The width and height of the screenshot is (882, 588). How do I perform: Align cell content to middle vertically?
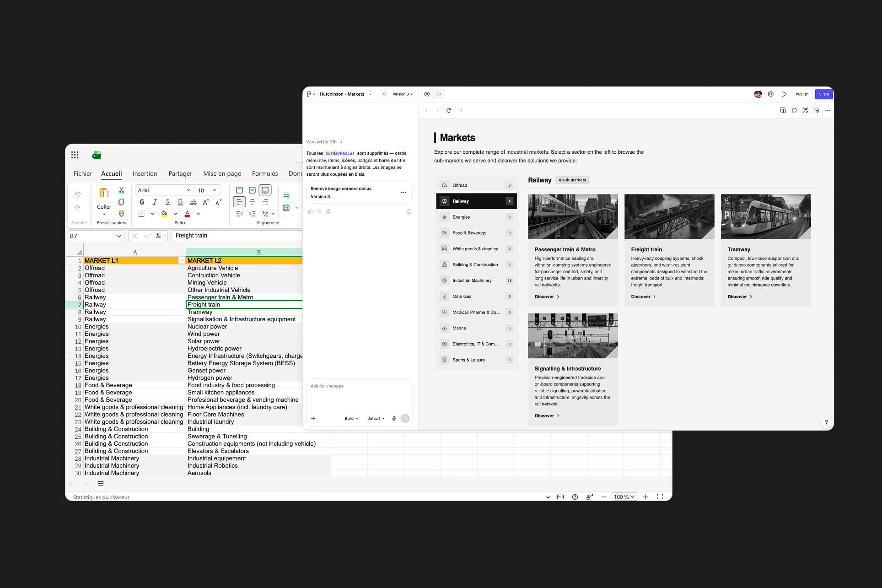tap(252, 190)
